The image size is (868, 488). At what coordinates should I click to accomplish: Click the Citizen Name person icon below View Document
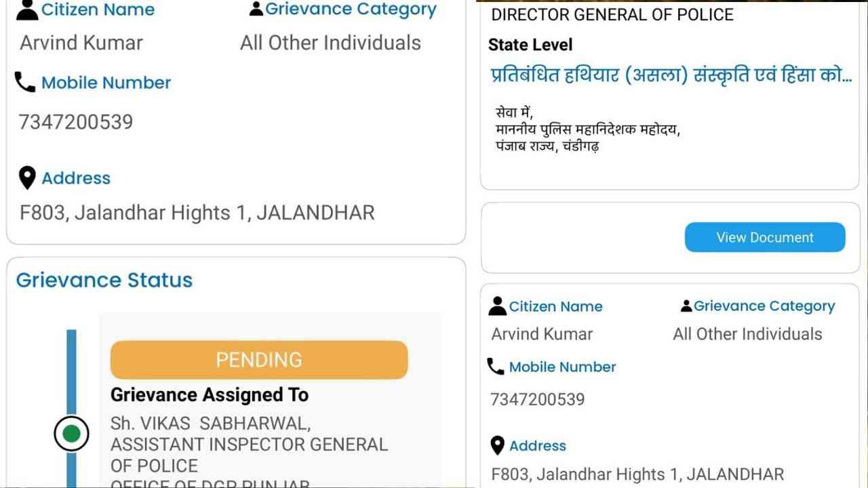pos(498,306)
